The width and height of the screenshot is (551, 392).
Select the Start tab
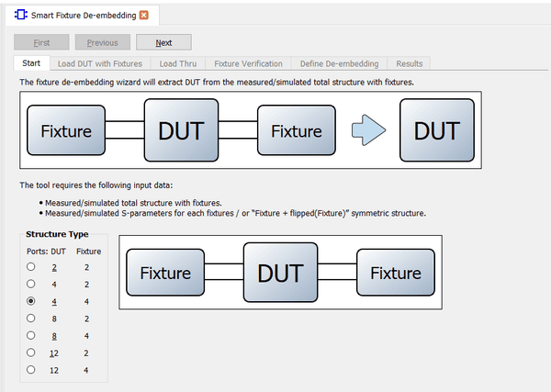click(31, 63)
